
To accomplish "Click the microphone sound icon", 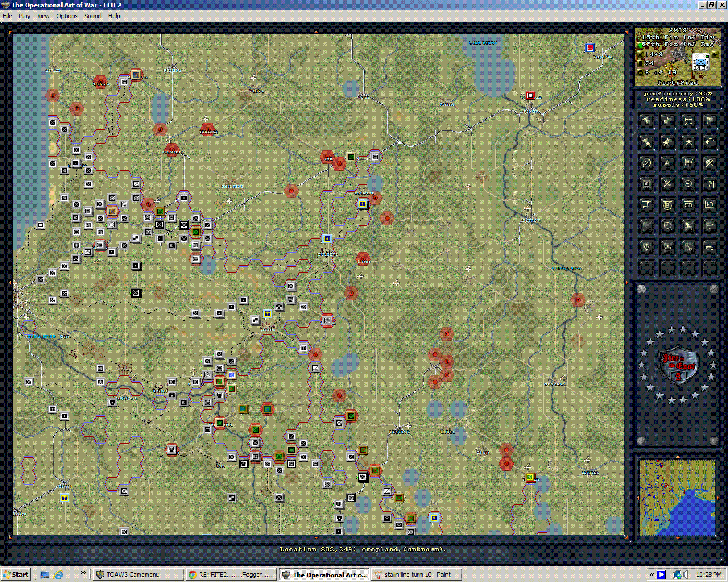I will tap(647, 247).
